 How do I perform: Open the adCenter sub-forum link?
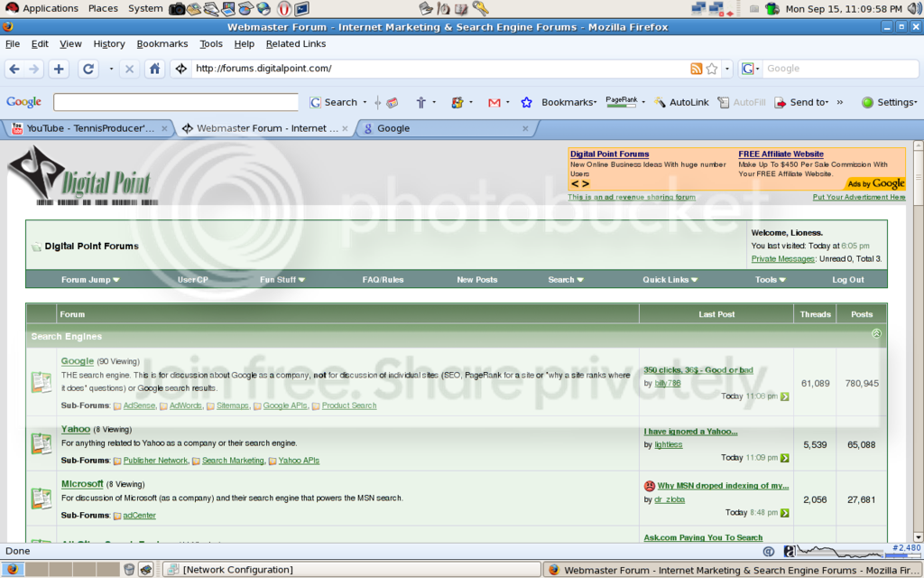139,515
